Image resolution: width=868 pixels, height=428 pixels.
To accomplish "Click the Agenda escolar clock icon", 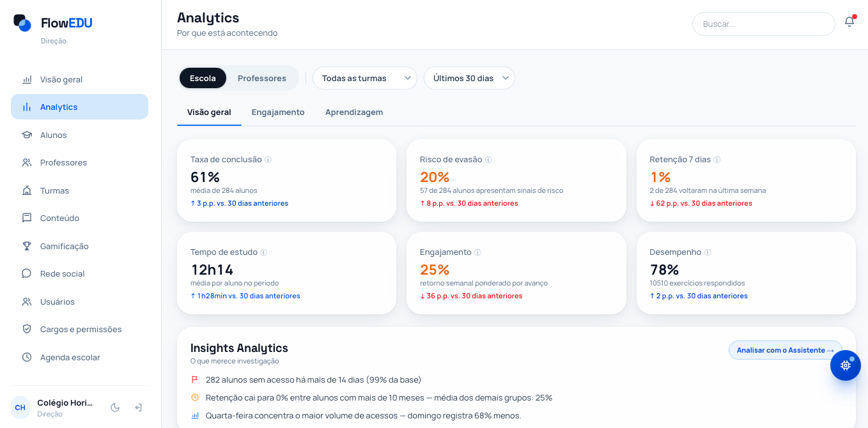I will point(27,357).
